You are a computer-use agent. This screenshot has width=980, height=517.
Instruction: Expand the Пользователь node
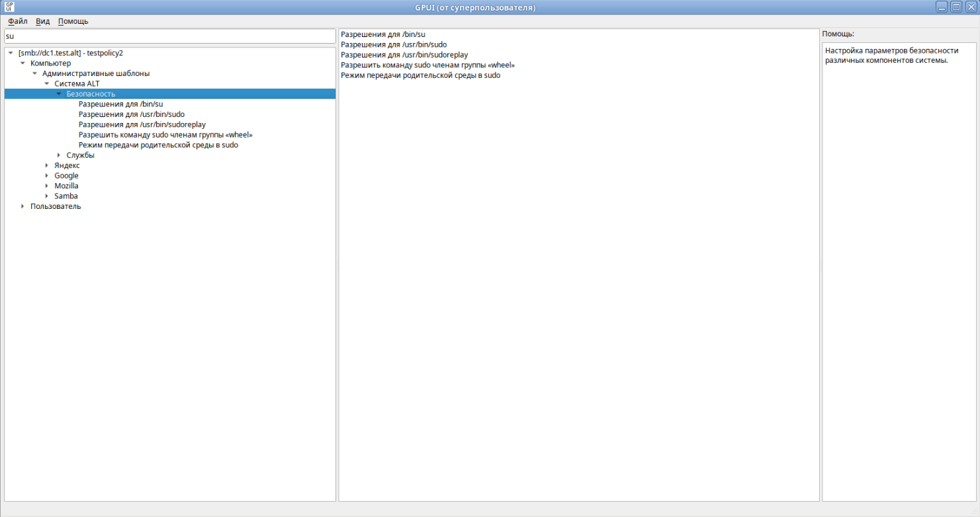[22, 206]
